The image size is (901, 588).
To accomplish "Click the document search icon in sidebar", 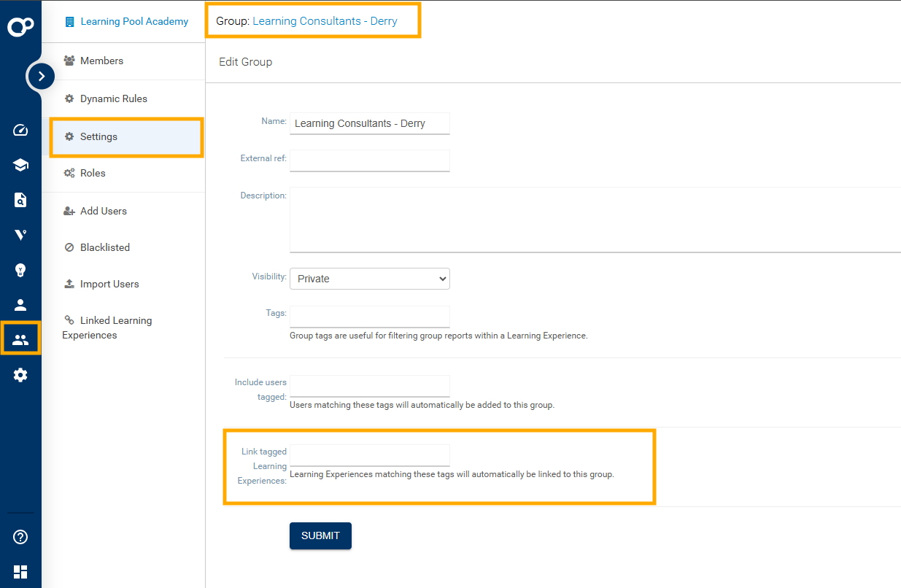I will 20,200.
